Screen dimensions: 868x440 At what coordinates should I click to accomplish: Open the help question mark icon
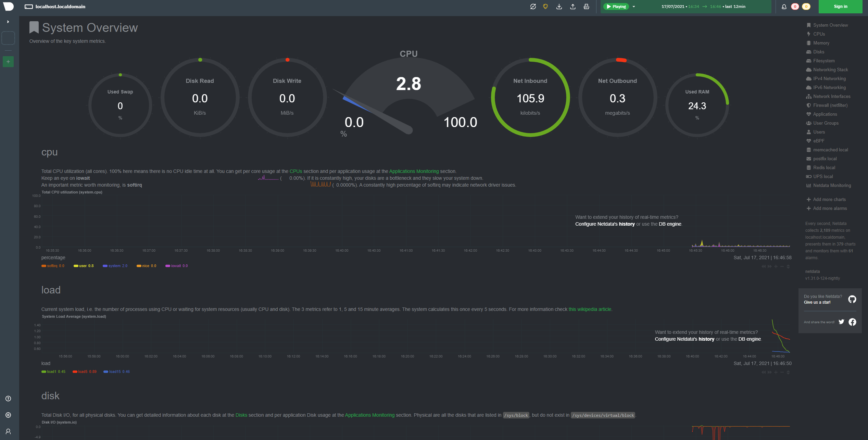pos(8,399)
